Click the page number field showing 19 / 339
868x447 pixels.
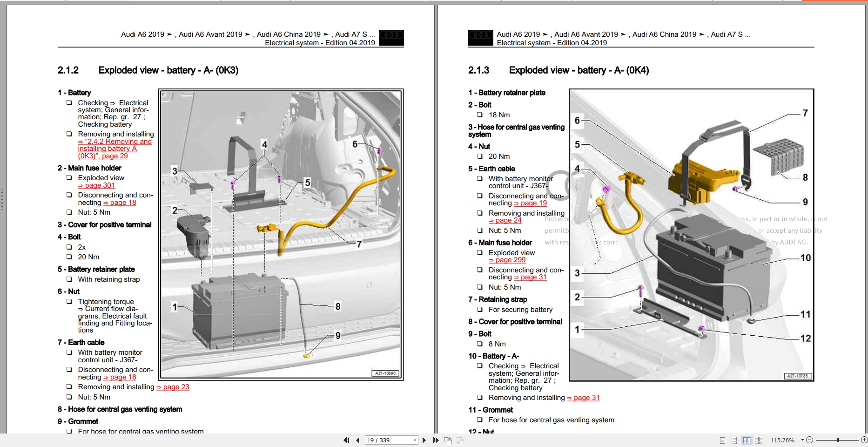(387, 440)
